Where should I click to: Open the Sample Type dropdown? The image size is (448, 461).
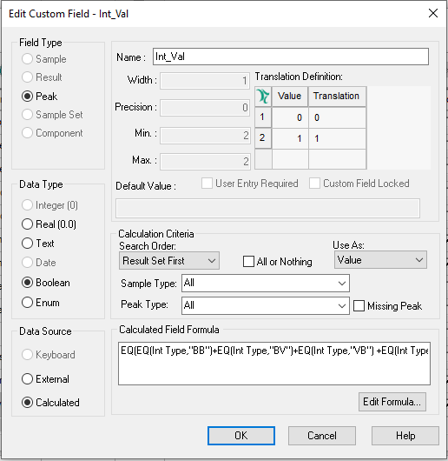pos(265,283)
